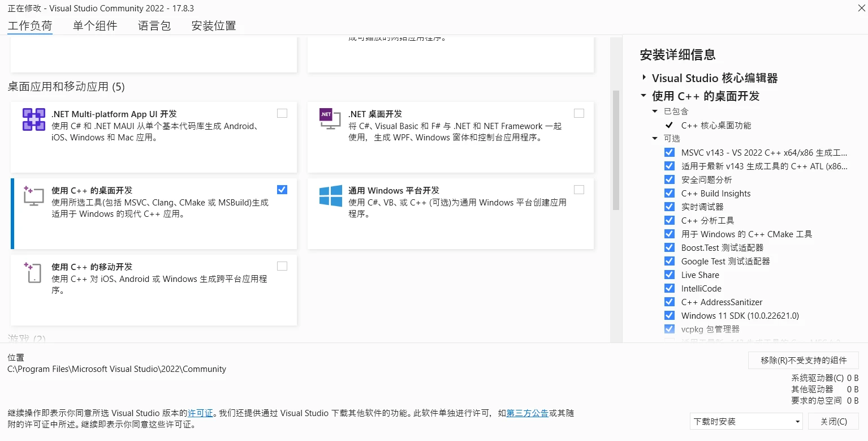Click the 系统驱动器(C) 0 B entry
The image size is (868, 441).
[x=825, y=378]
